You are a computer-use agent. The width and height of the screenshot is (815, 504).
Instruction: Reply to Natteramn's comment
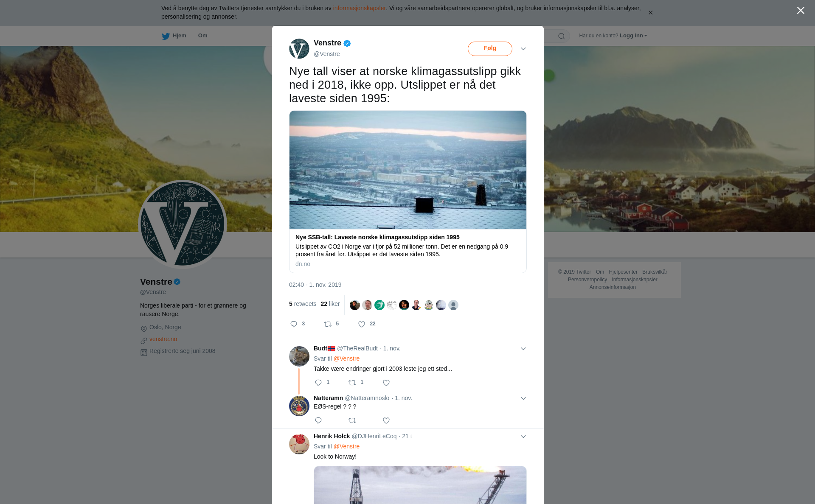pyautogui.click(x=318, y=420)
